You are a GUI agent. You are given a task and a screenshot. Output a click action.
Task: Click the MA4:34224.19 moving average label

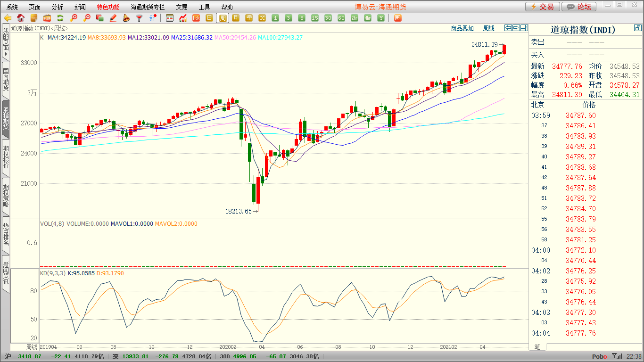click(x=66, y=37)
